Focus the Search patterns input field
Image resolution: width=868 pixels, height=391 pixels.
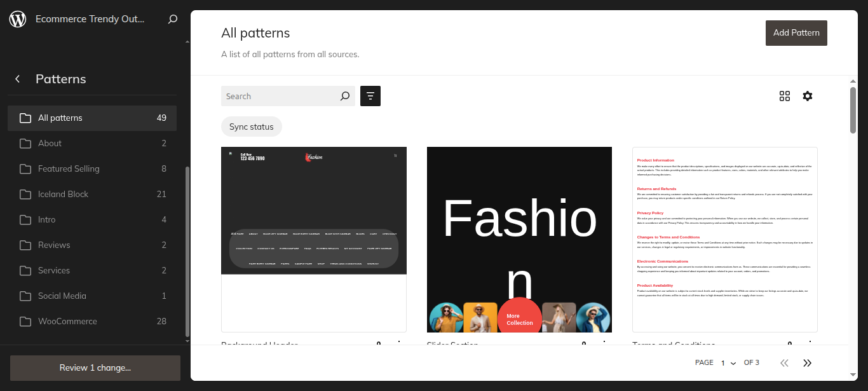pyautogui.click(x=280, y=96)
